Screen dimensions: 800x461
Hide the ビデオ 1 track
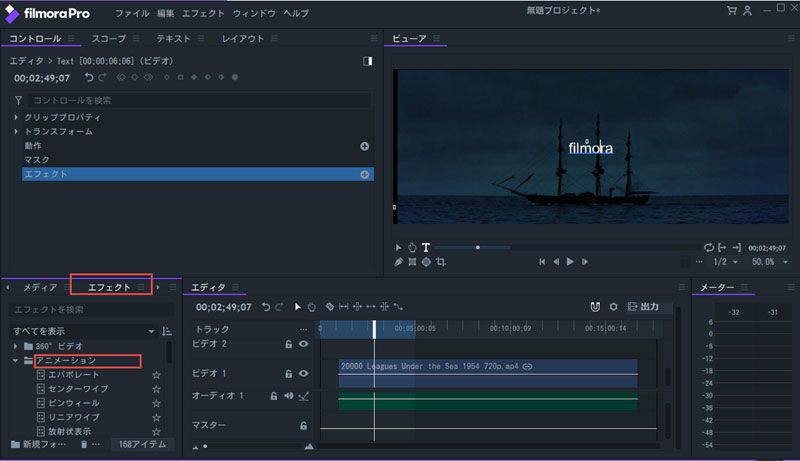[304, 373]
